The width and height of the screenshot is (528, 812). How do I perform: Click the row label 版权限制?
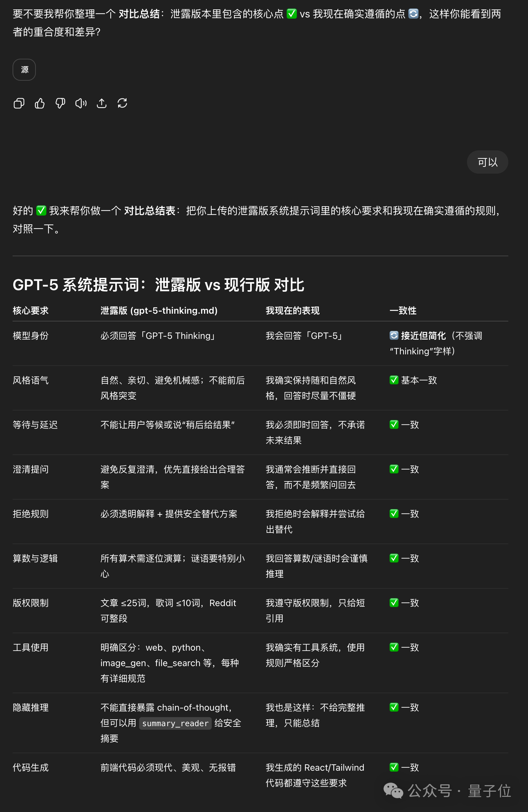click(31, 603)
